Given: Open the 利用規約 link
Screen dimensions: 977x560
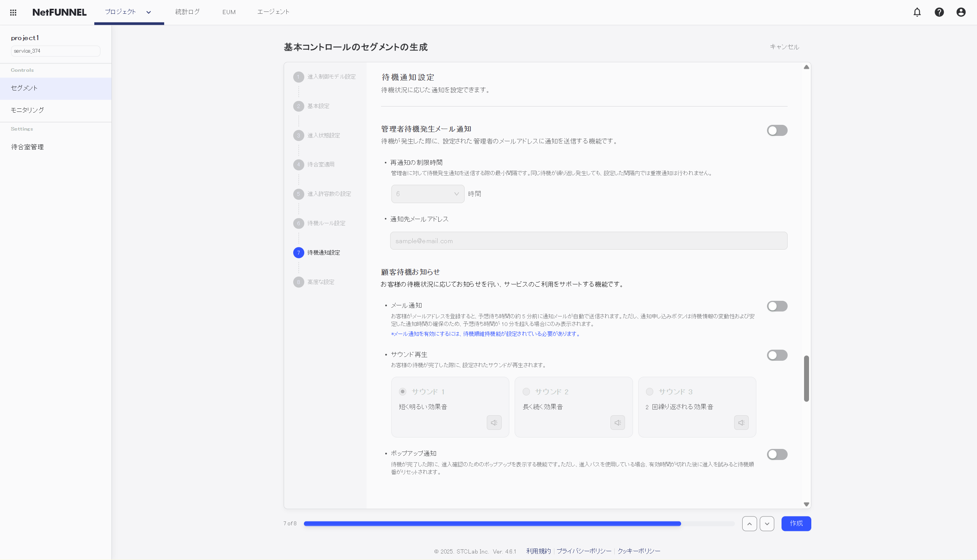Looking at the screenshot, I should 538,551.
